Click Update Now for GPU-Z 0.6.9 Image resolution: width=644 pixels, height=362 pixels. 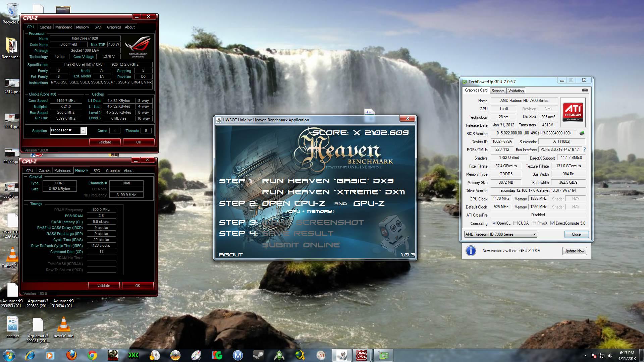tap(574, 251)
